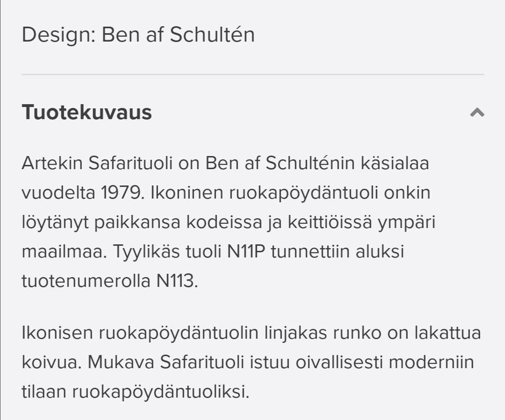Click the year 1979 in the description
The width and height of the screenshot is (505, 420).
click(x=122, y=193)
